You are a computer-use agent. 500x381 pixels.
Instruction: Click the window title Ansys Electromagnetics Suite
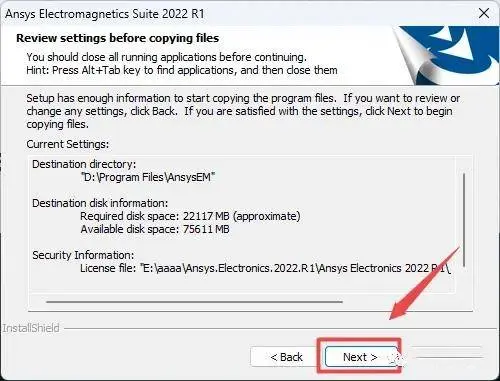[x=105, y=14]
